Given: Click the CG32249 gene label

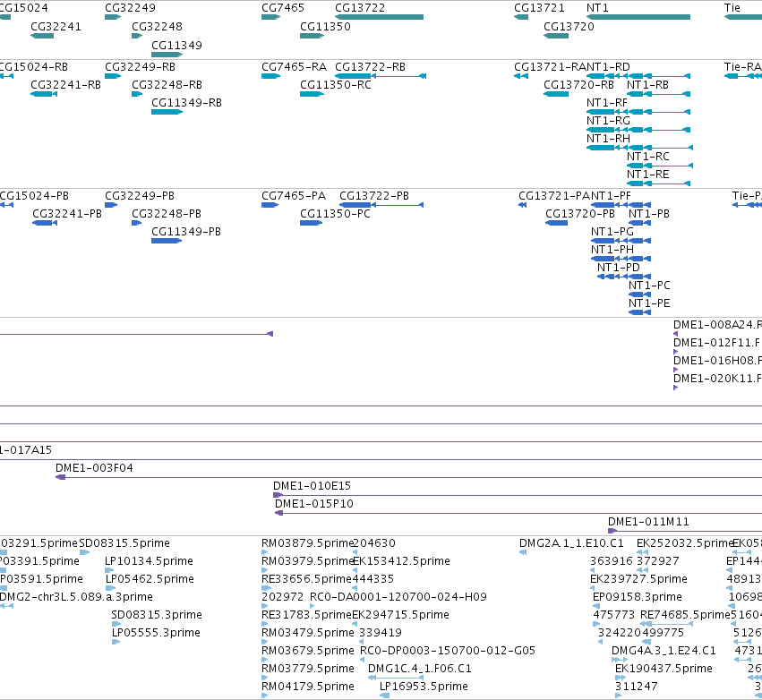Looking at the screenshot, I should (x=130, y=8).
